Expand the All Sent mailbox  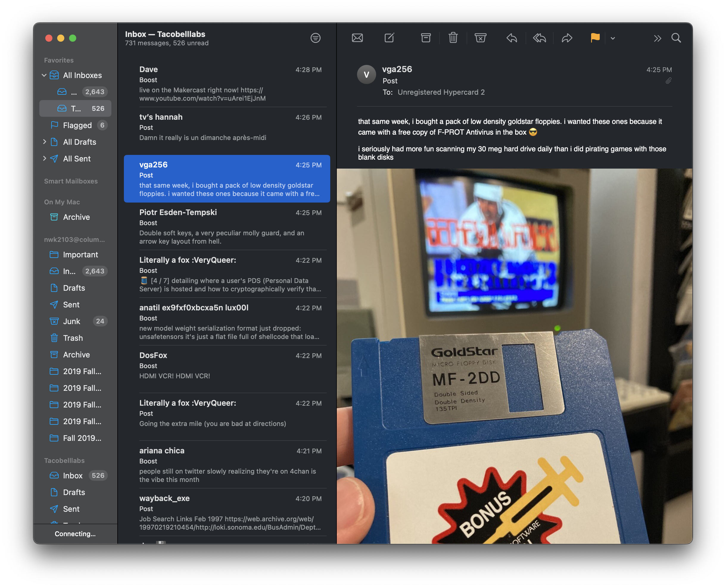pos(44,158)
